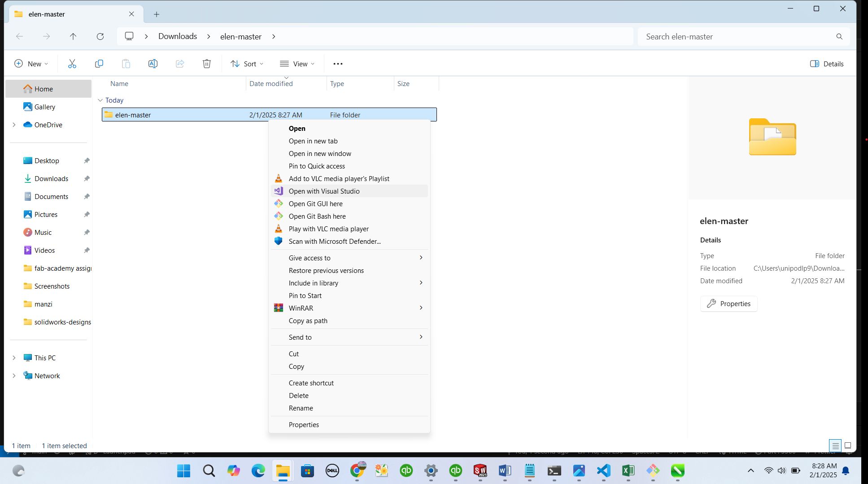Image resolution: width=868 pixels, height=484 pixels.
Task: Click Properties option in context menu
Action: tap(303, 424)
